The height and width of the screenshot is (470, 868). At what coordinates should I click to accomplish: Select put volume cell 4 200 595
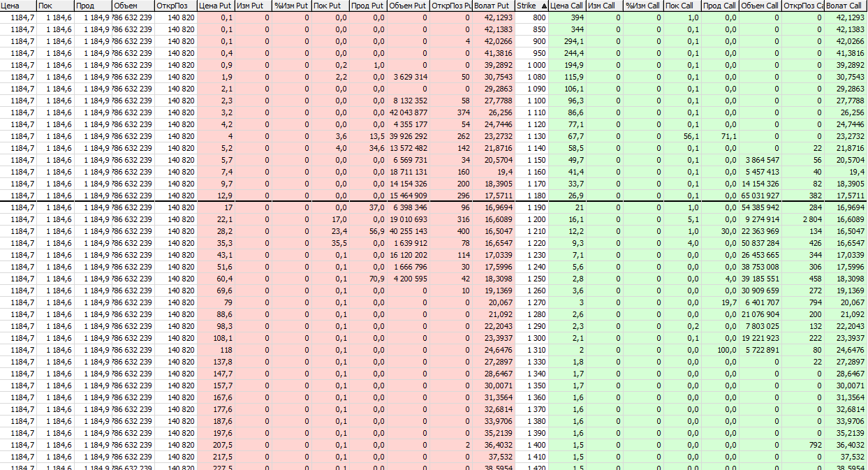pos(409,279)
